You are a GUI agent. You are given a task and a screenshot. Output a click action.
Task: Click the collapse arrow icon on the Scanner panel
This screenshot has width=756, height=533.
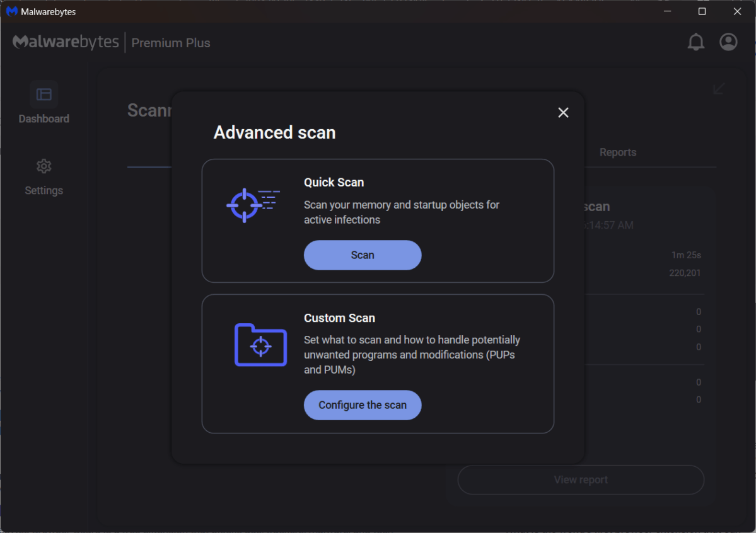tap(718, 88)
